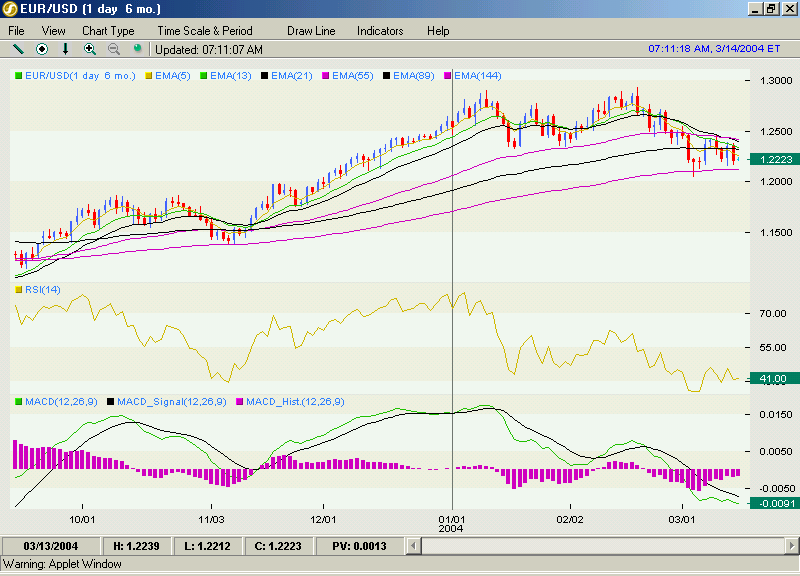Click the RSI(14) legend label
This screenshot has height=576, width=800.
point(43,289)
